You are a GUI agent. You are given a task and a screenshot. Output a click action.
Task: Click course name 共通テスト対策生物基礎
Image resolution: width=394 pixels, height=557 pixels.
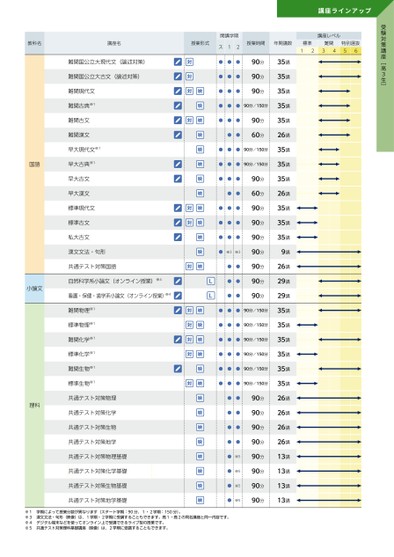98,486
